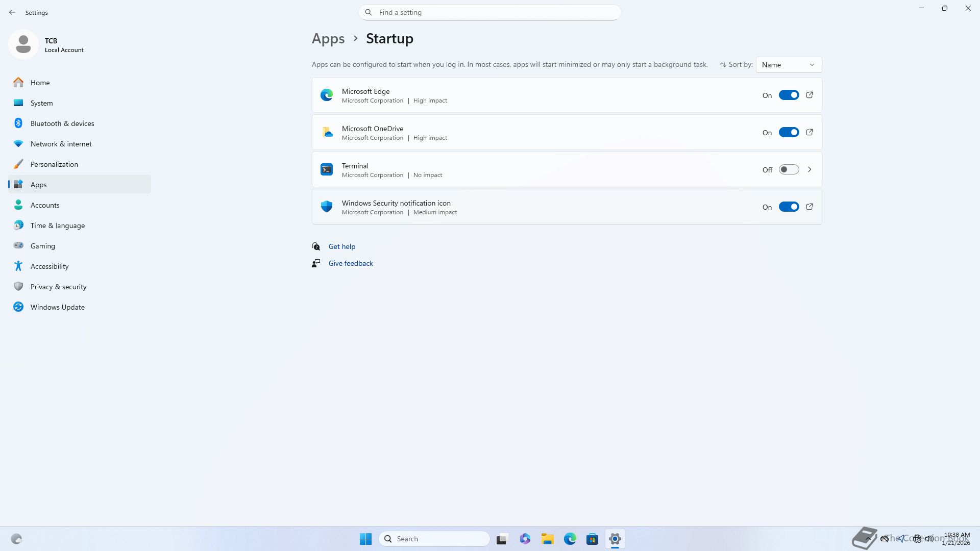The image size is (980, 551).
Task: Click the Find a setting search box
Action: [490, 12]
